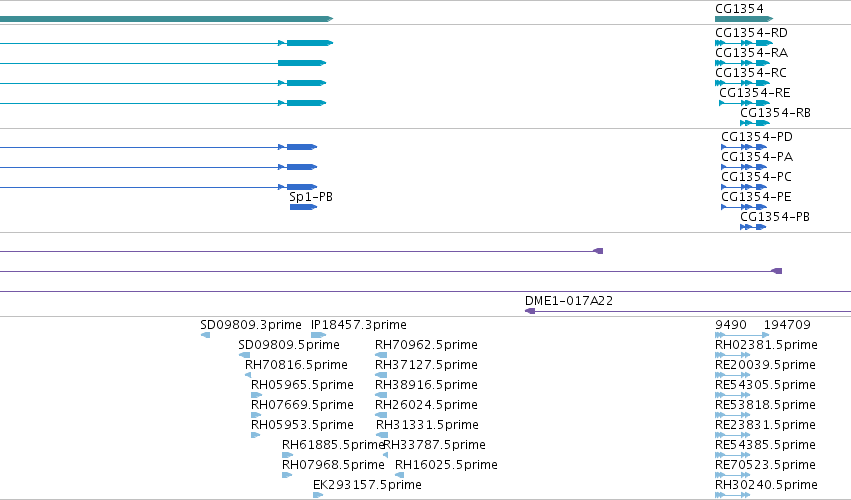Select the RH33787.5prime EST label
Image resolution: width=851 pixels, height=500 pixels.
point(435,445)
